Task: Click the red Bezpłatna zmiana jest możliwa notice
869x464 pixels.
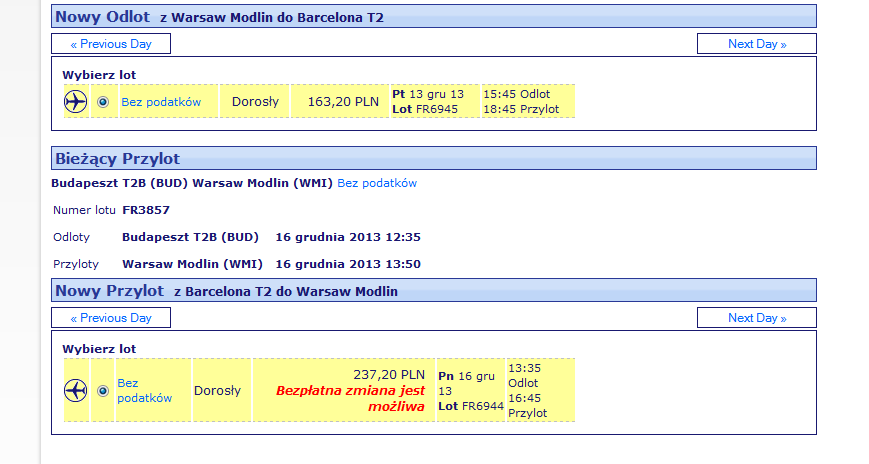Action: click(x=350, y=398)
